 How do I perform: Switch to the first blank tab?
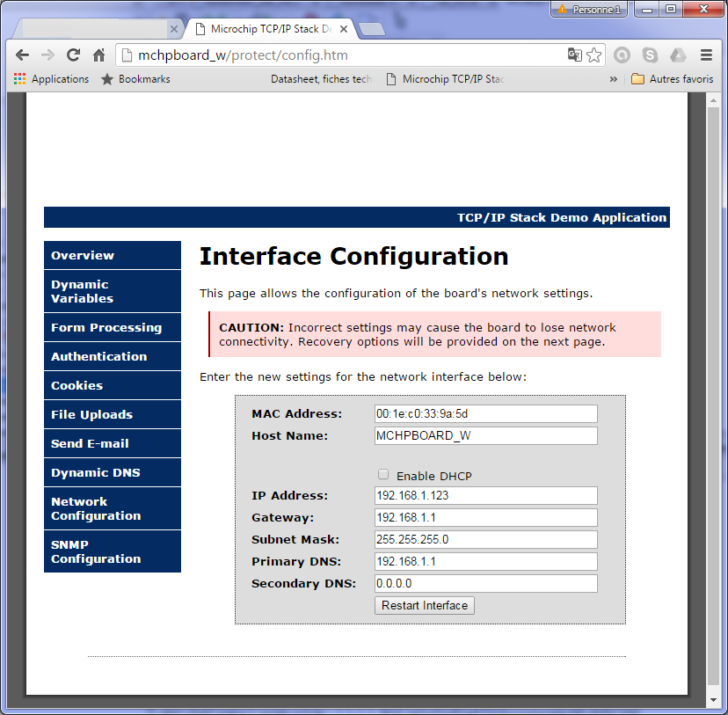[x=94, y=29]
